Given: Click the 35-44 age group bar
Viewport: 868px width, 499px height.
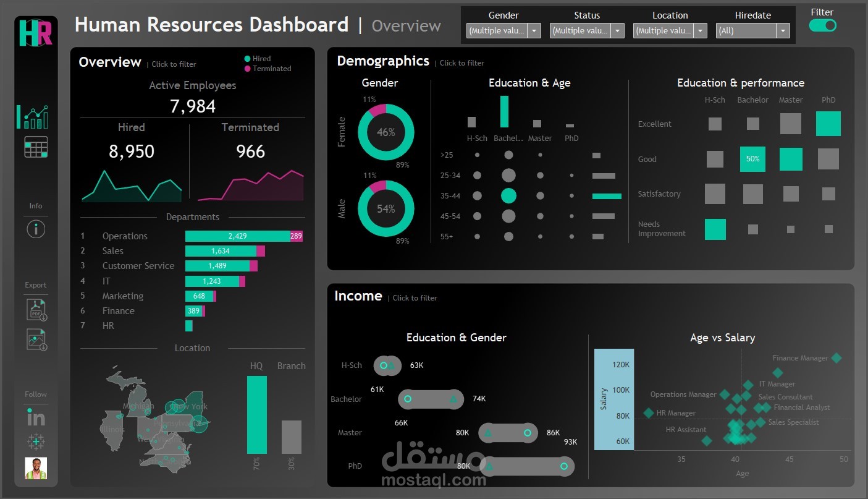Looking at the screenshot, I should 607,196.
